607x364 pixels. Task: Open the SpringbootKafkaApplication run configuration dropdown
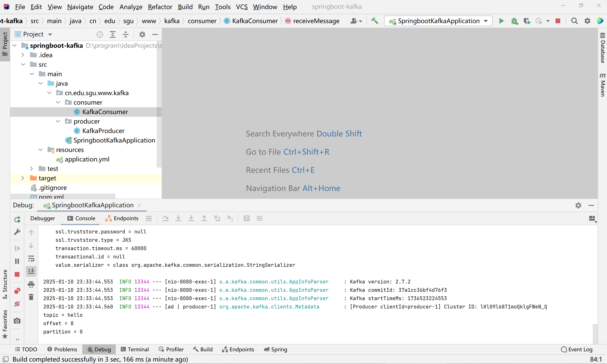486,21
